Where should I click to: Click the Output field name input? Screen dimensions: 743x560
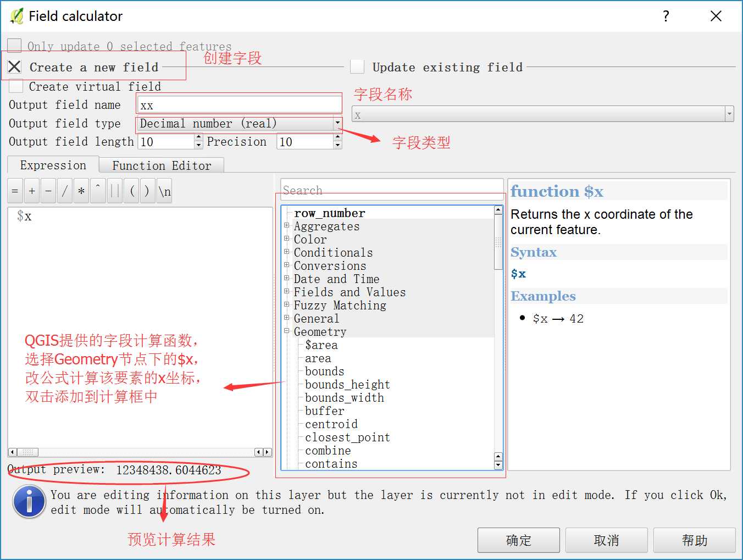[x=239, y=105]
